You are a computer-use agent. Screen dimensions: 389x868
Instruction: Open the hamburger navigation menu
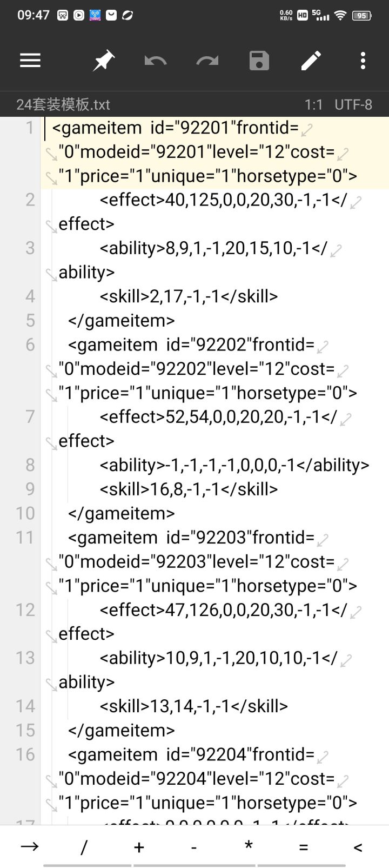30,61
